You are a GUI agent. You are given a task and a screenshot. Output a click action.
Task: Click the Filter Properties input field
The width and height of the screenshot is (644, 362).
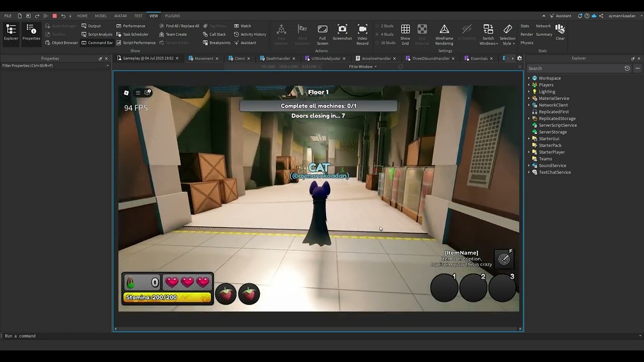pos(55,65)
